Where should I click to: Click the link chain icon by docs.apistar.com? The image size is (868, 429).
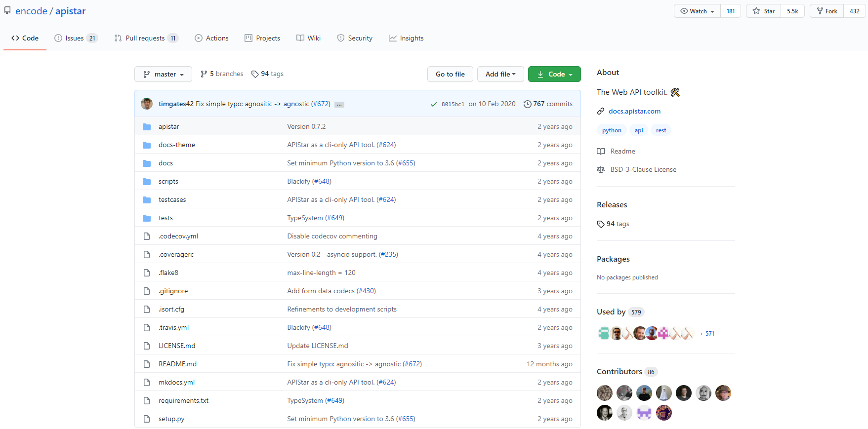601,112
